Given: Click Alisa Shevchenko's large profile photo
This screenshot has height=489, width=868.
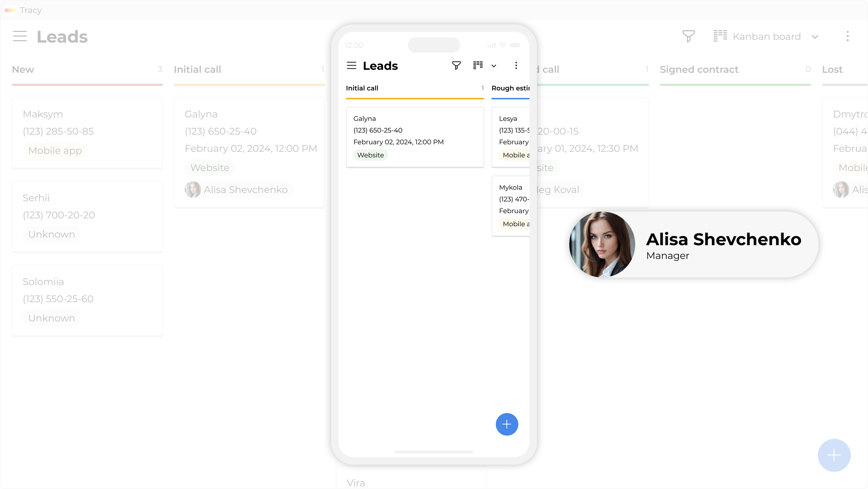Looking at the screenshot, I should [x=602, y=244].
